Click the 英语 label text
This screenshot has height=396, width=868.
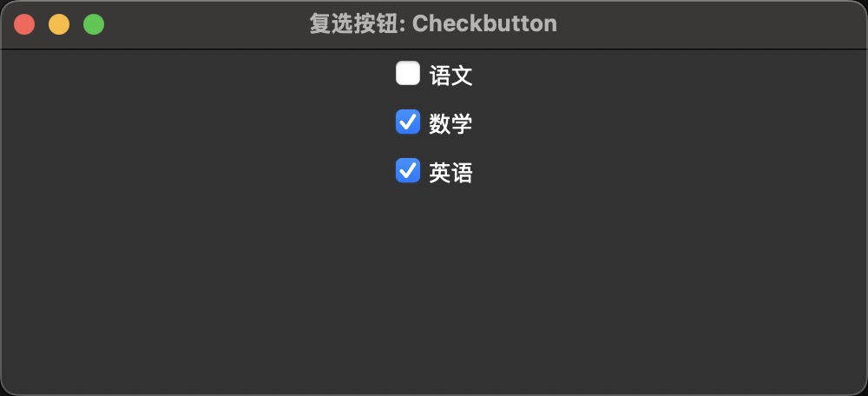[x=450, y=173]
